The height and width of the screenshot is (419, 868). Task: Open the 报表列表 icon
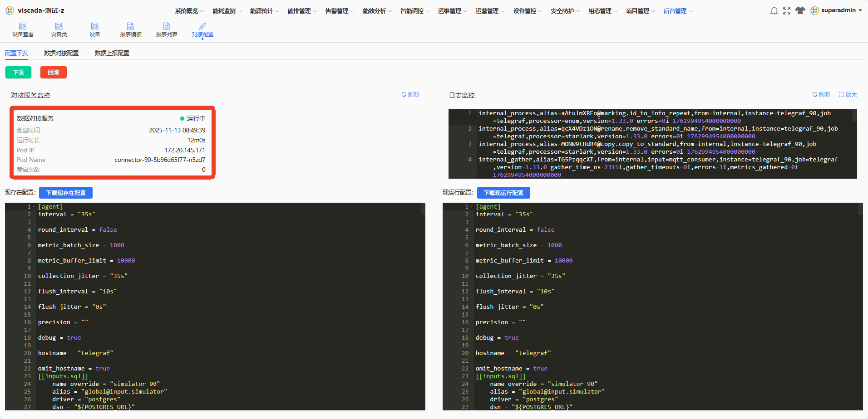point(167,30)
